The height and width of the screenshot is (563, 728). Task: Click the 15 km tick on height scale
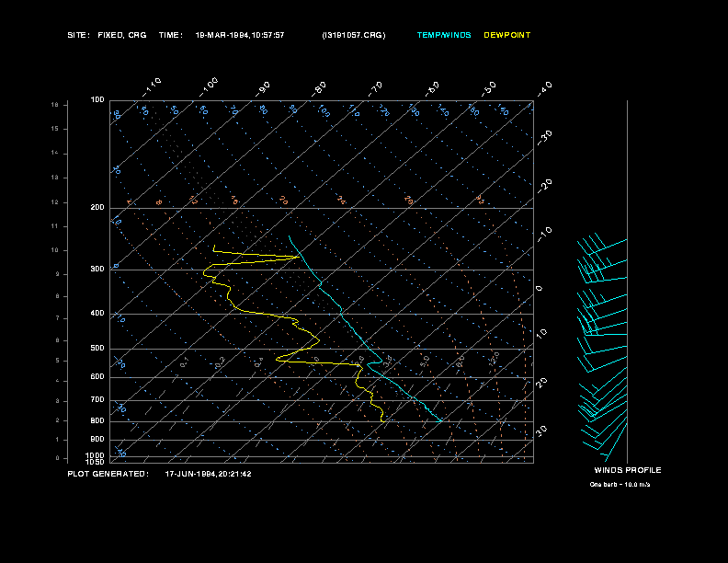[55, 129]
